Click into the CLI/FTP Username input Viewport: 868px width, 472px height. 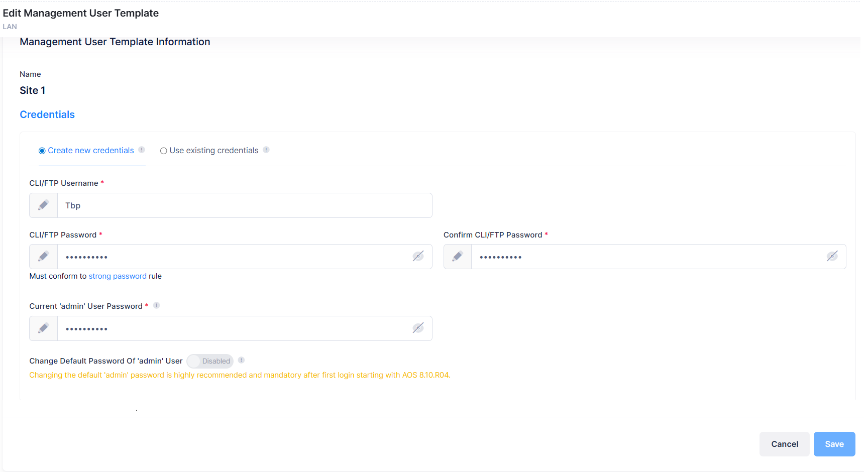(x=244, y=205)
